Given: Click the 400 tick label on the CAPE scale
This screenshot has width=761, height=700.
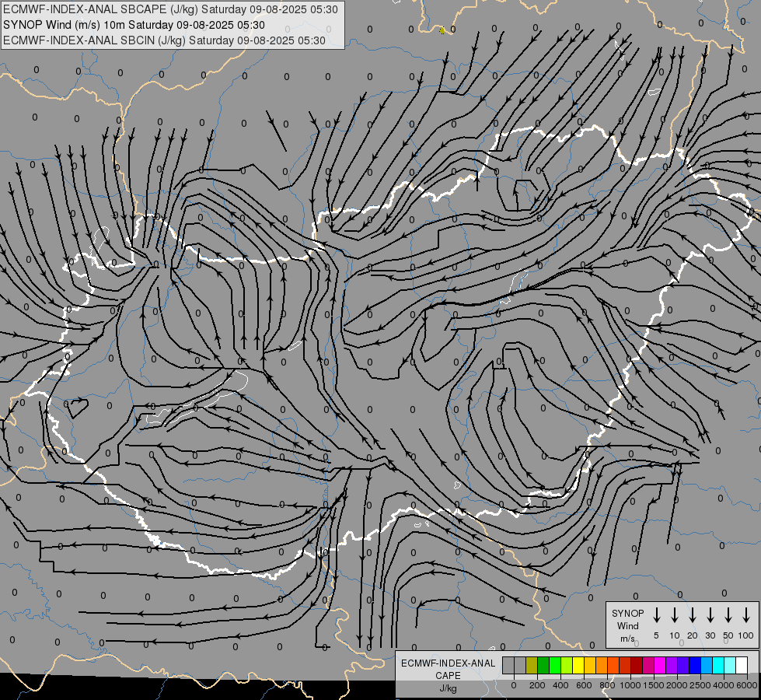Looking at the screenshot, I should (x=560, y=685).
